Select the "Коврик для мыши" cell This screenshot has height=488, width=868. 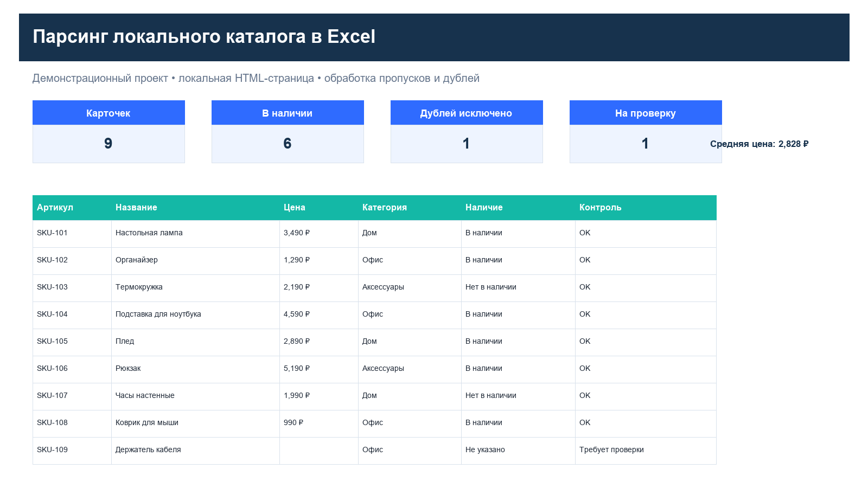pyautogui.click(x=195, y=423)
